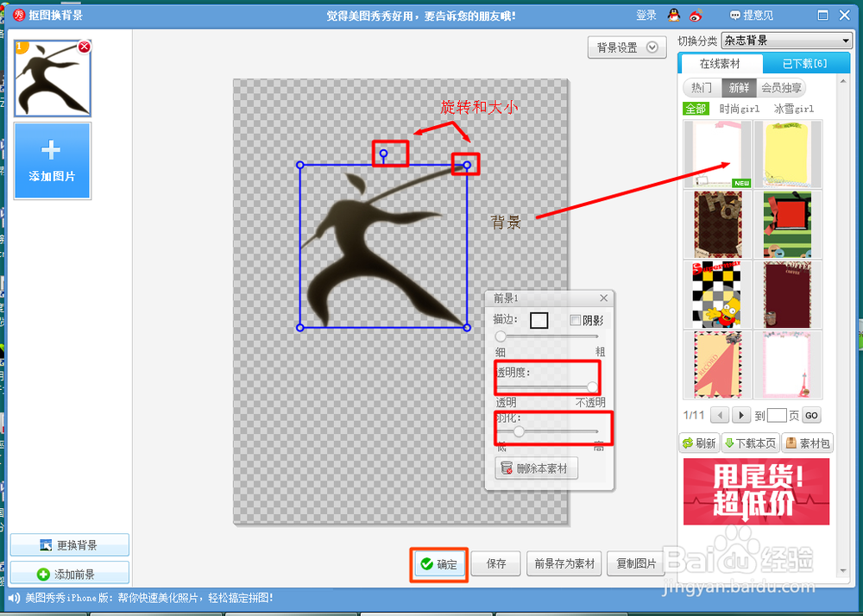Pick the white NEW background thumbnail
863x616 pixels.
(x=717, y=154)
